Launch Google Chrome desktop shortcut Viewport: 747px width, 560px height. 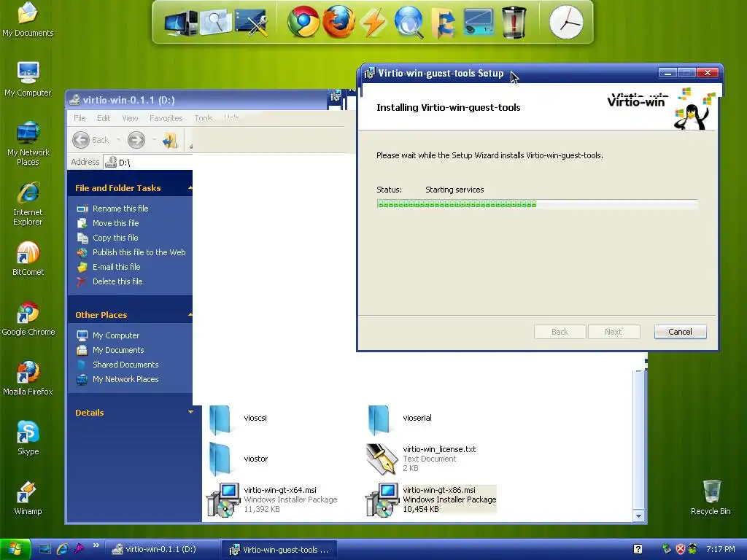tap(28, 319)
